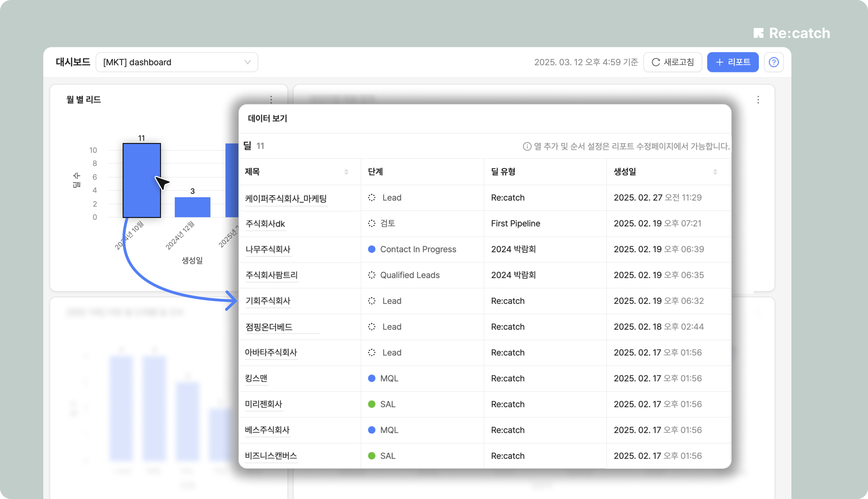The width and height of the screenshot is (868, 499).
Task: Click the Re:catch logo
Action: [x=792, y=33]
